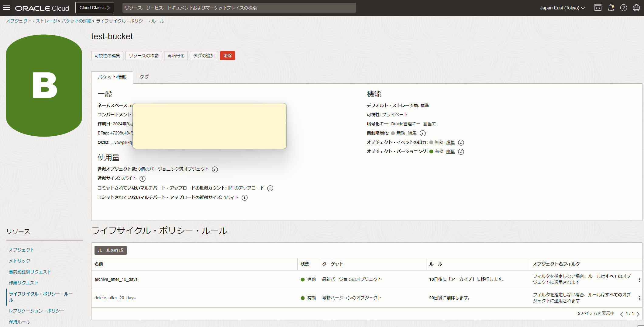Open the hamburger navigation menu

coord(6,8)
